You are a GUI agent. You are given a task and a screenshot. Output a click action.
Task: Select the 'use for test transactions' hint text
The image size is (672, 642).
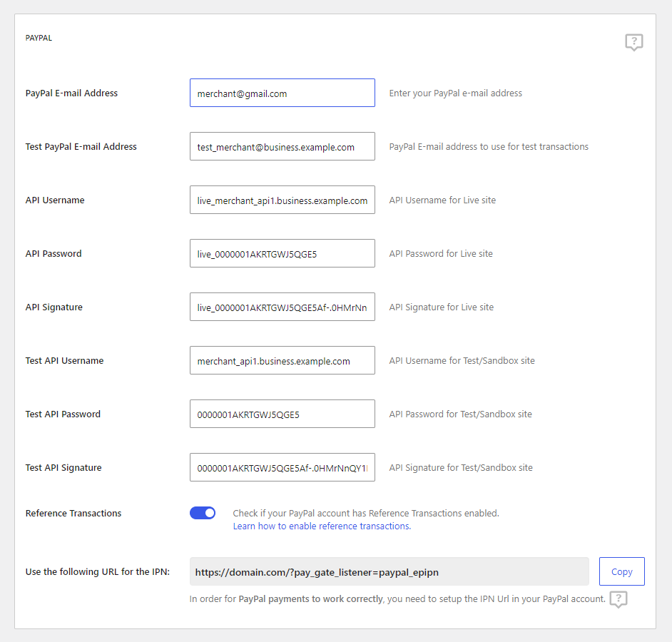(x=539, y=146)
